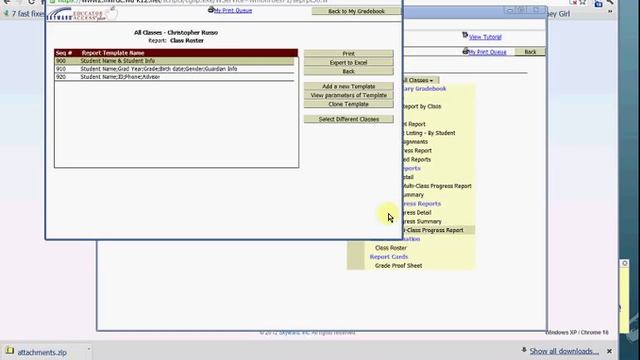Image resolution: width=640 pixels, height=360 pixels.
Task: Close the downloads bar
Action: [x=609, y=351]
